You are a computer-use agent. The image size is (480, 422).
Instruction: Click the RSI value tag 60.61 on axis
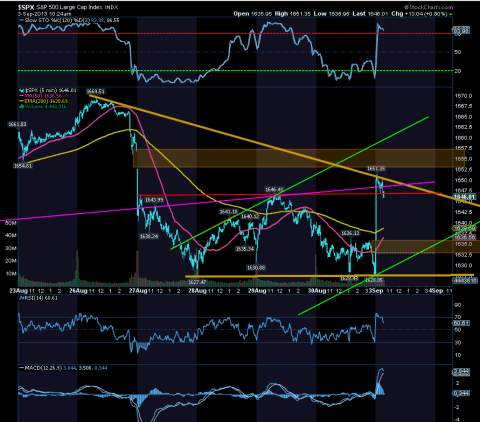[461, 323]
